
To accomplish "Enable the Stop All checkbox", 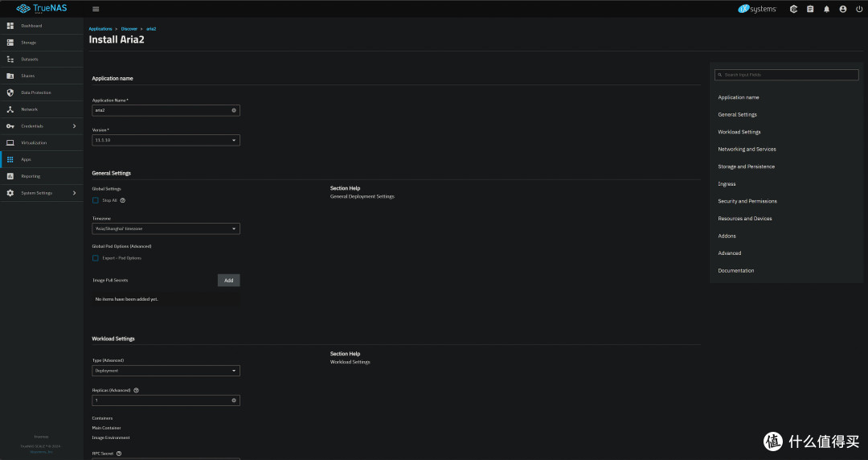I will pyautogui.click(x=95, y=200).
